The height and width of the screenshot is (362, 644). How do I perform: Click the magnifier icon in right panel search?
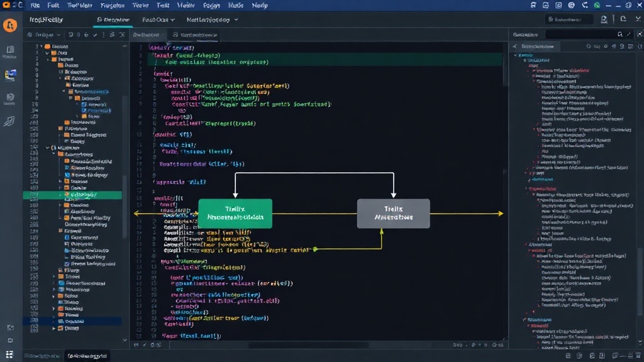(619, 35)
